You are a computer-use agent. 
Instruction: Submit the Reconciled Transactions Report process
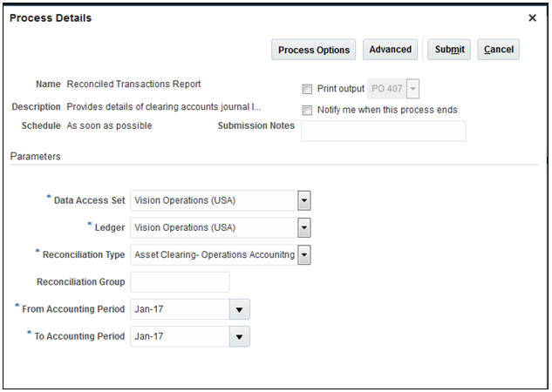pyautogui.click(x=449, y=50)
